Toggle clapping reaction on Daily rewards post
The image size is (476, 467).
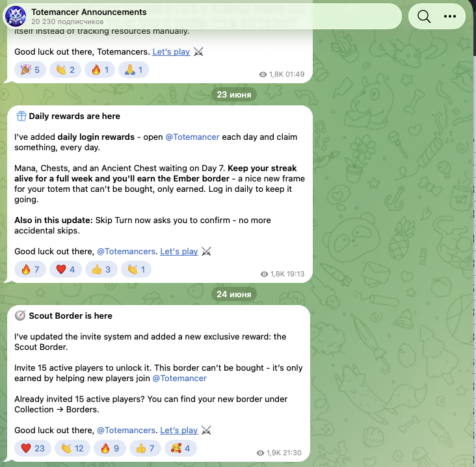137,269
